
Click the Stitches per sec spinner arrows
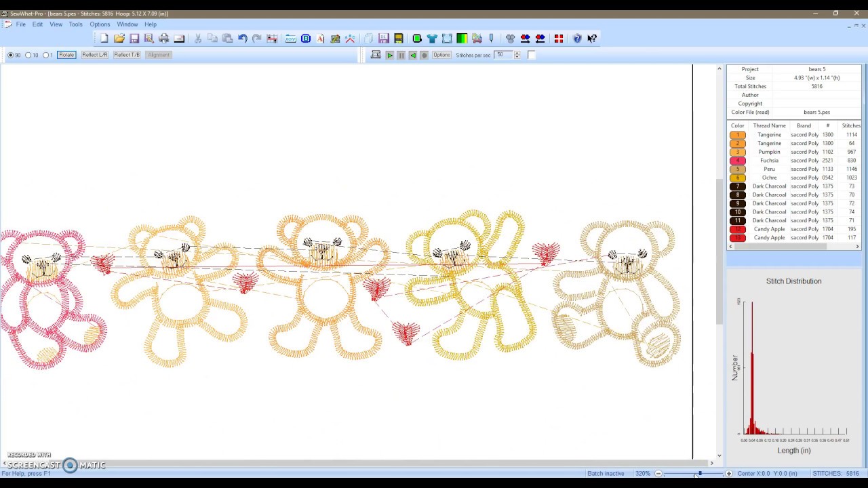(517, 55)
